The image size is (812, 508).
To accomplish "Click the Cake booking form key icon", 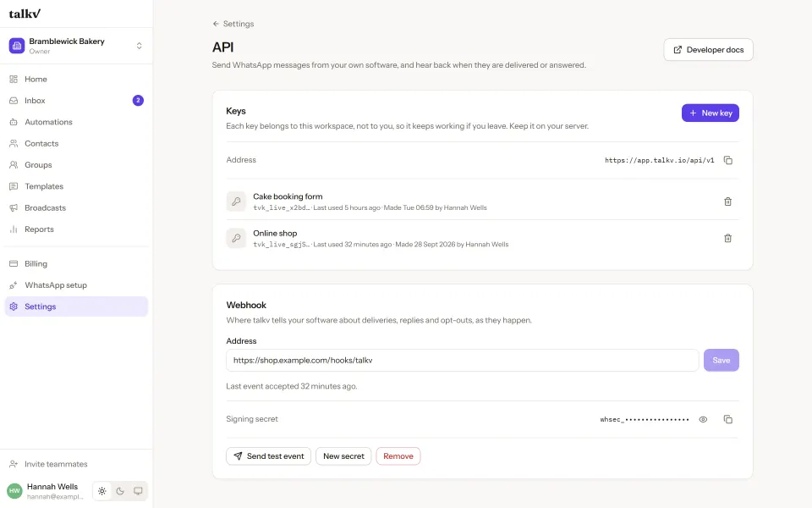I will tap(236, 202).
